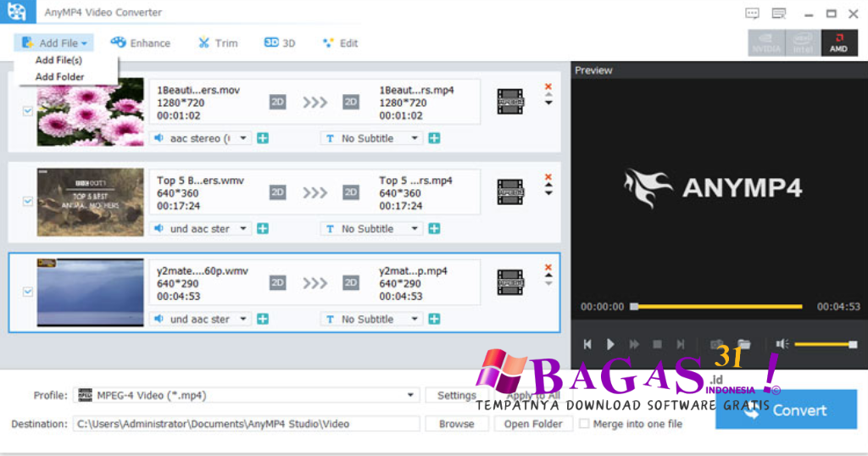This screenshot has height=456, width=868.
Task: Enable Merge into one file
Action: pyautogui.click(x=584, y=424)
